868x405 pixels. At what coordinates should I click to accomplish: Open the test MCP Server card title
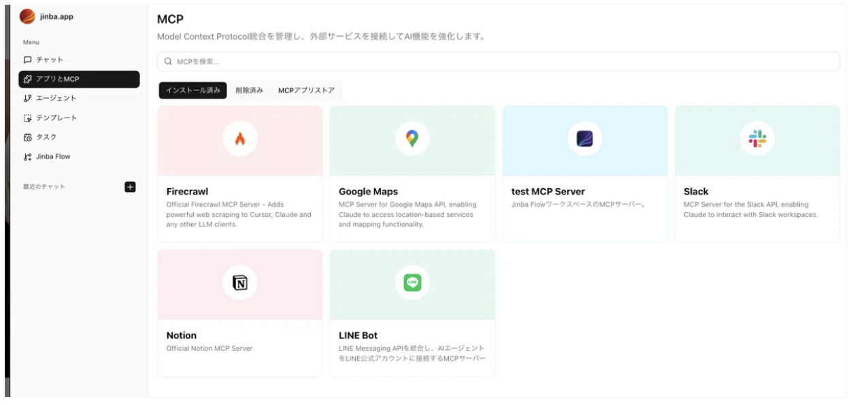(x=548, y=192)
